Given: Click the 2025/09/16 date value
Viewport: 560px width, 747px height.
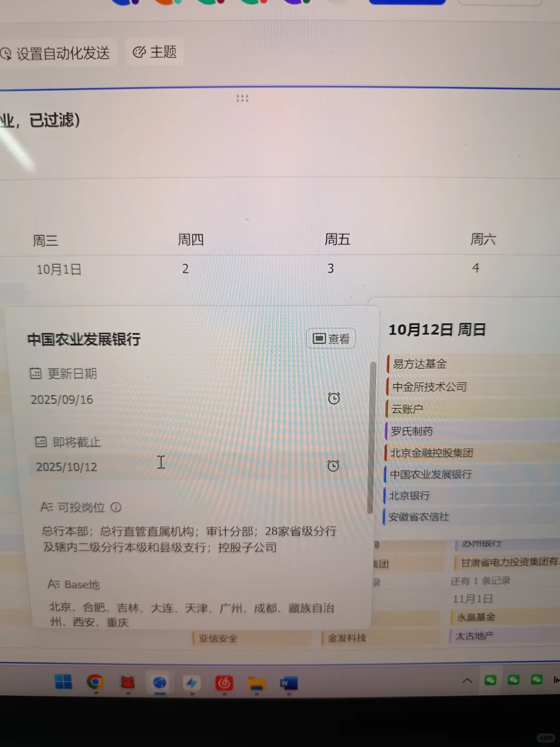Looking at the screenshot, I should coord(62,399).
